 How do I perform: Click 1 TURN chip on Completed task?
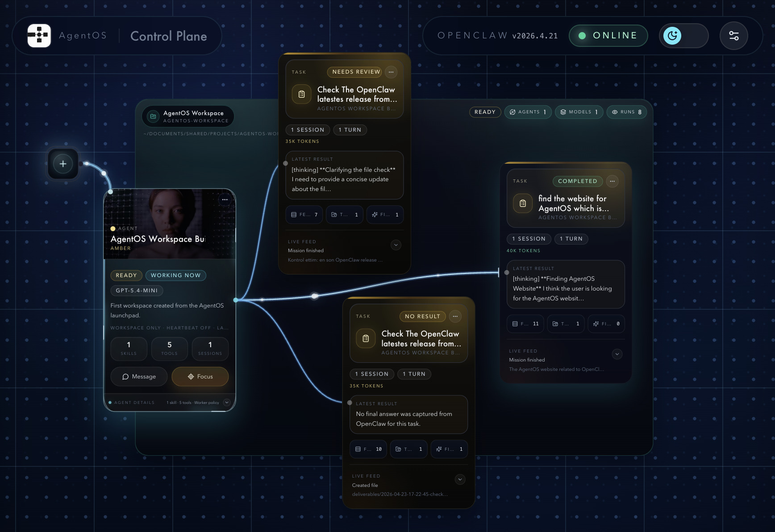pyautogui.click(x=571, y=239)
